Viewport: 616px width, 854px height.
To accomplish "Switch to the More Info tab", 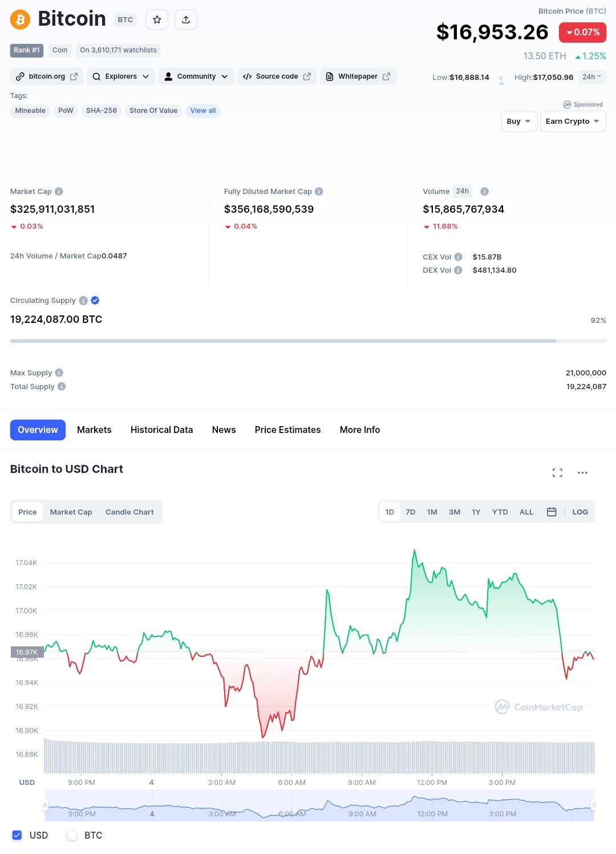I will point(360,430).
